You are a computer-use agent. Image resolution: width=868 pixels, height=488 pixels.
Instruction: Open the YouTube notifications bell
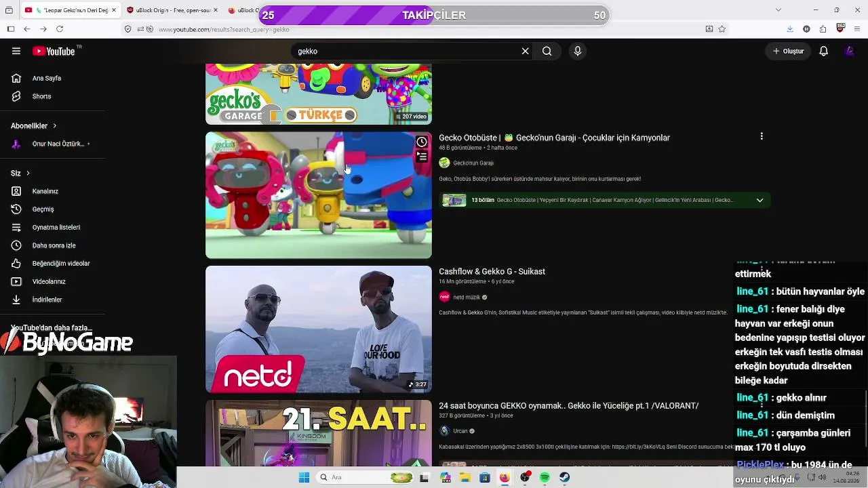pyautogui.click(x=824, y=51)
